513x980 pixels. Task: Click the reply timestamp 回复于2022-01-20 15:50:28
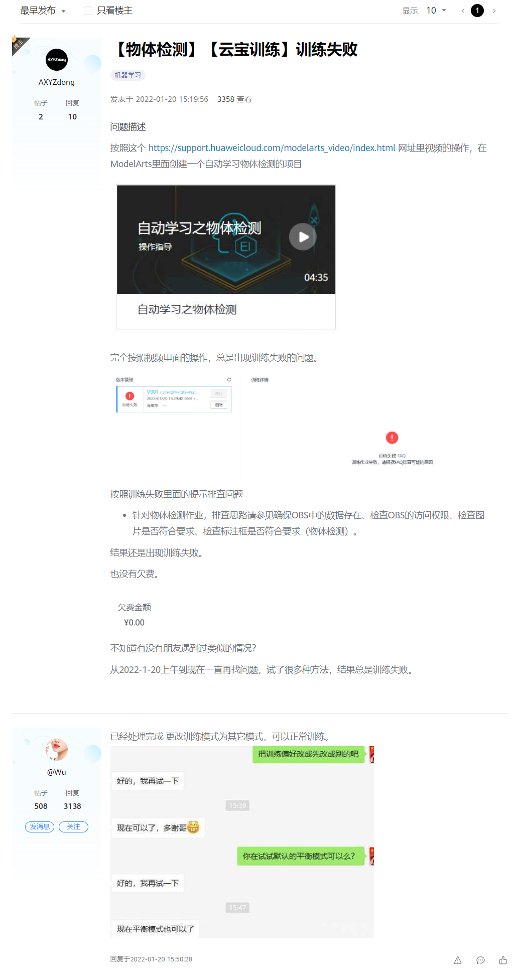coord(151,959)
